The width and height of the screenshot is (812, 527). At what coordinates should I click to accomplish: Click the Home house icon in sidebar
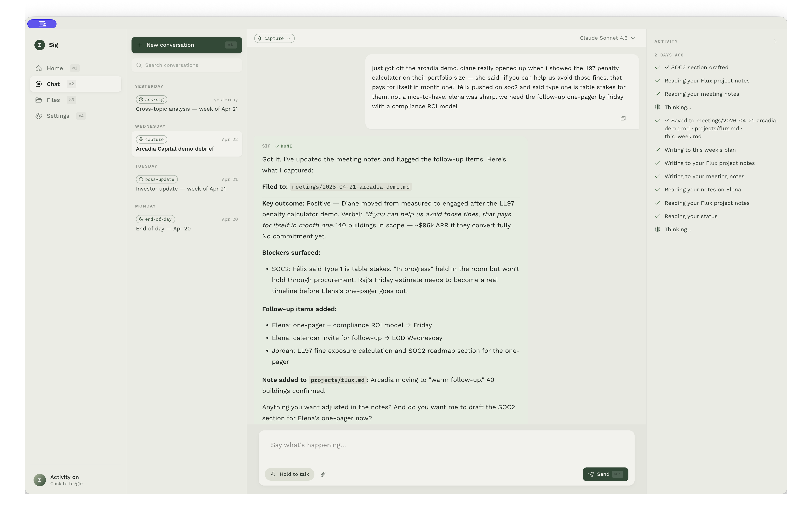[x=39, y=68]
